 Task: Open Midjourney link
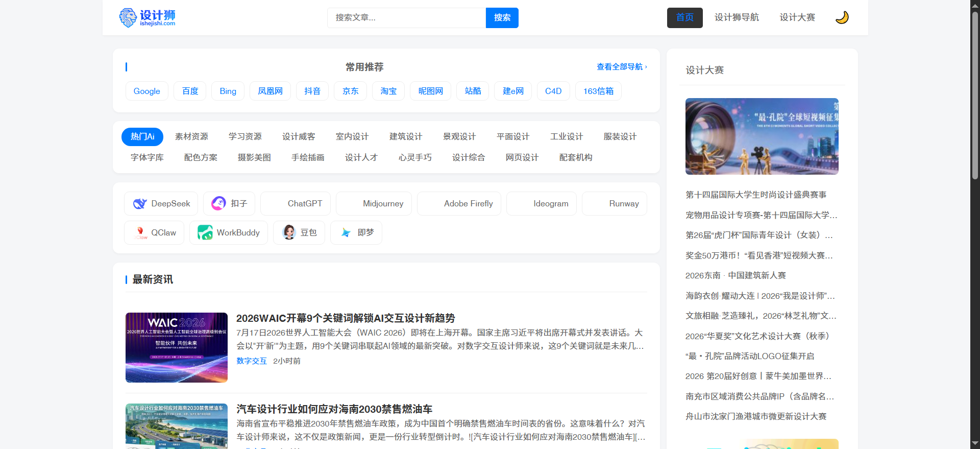pyautogui.click(x=374, y=203)
